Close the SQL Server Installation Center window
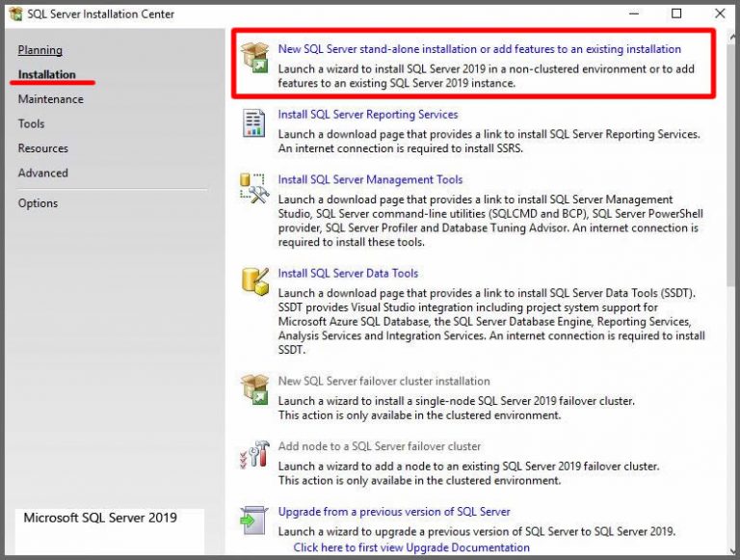Image resolution: width=740 pixels, height=560 pixels. pyautogui.click(x=720, y=13)
